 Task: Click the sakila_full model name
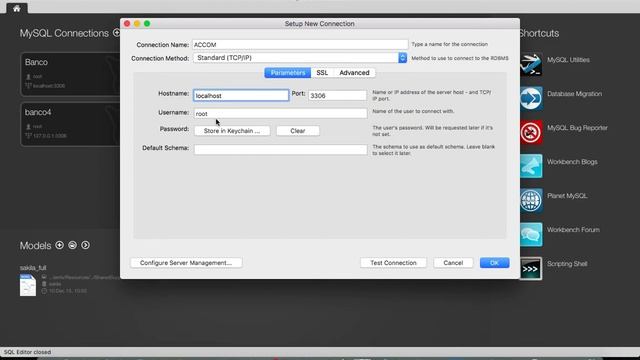(x=33, y=268)
